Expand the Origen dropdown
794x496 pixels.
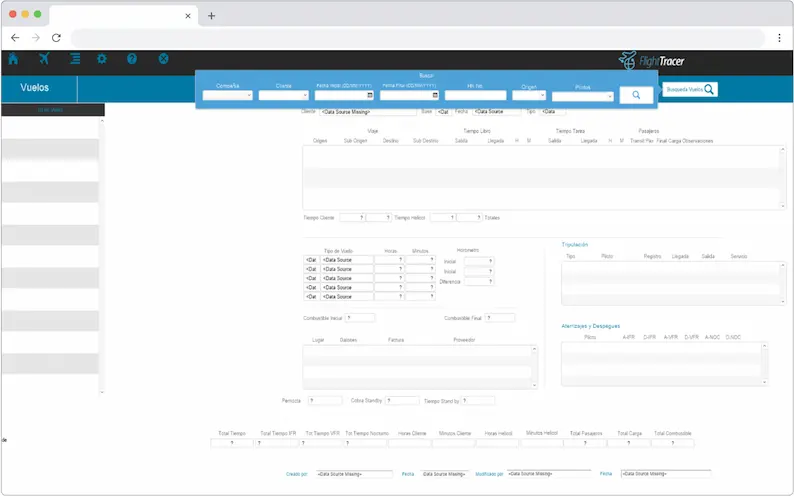coord(529,96)
